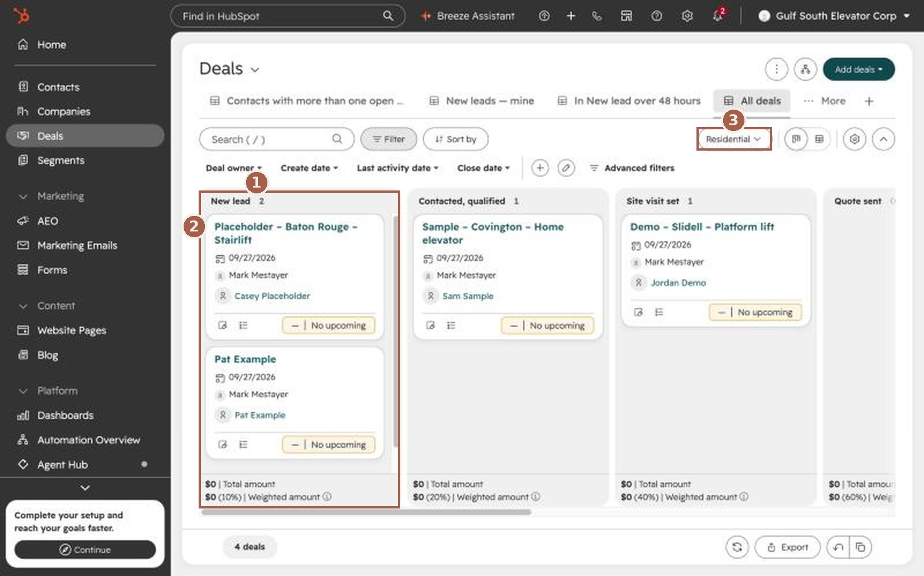Click the Add deals button
The image size is (924, 576).
click(859, 69)
